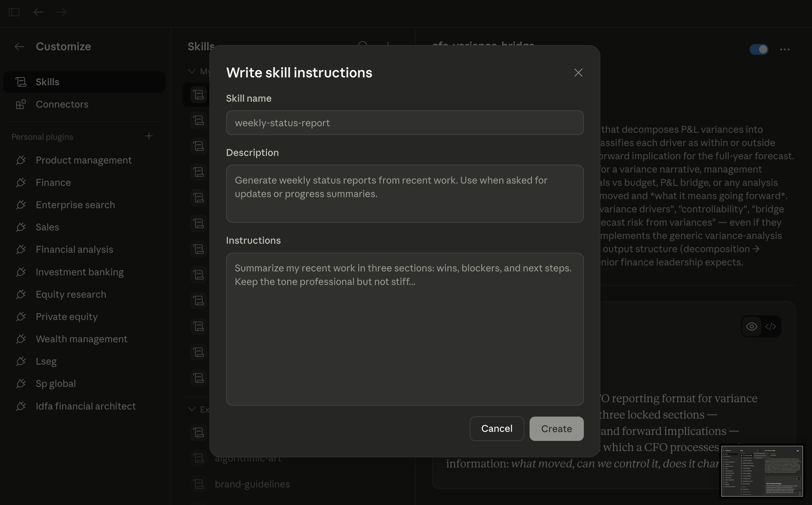Screen dimensions: 812x505
Task: Add a new personal plugin with the plus icon
Action: (x=149, y=136)
